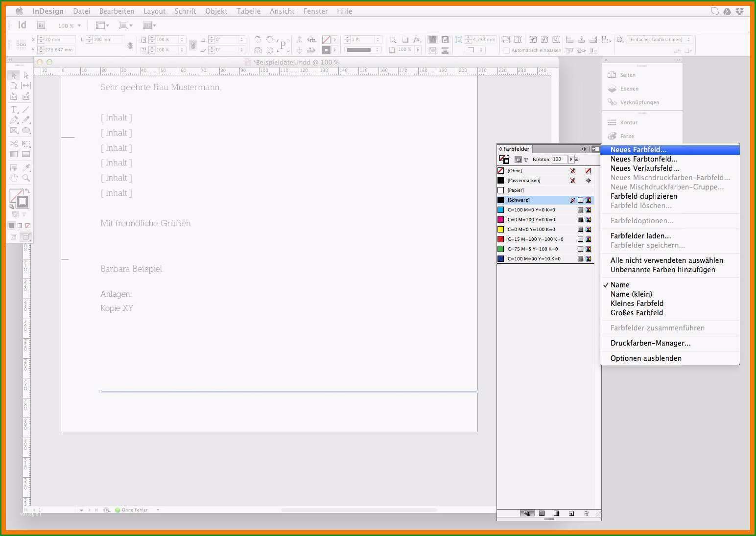Choose Neues Verlaufsfeld... menu entry
Viewport: 756px width, 536px height.
tap(670, 168)
